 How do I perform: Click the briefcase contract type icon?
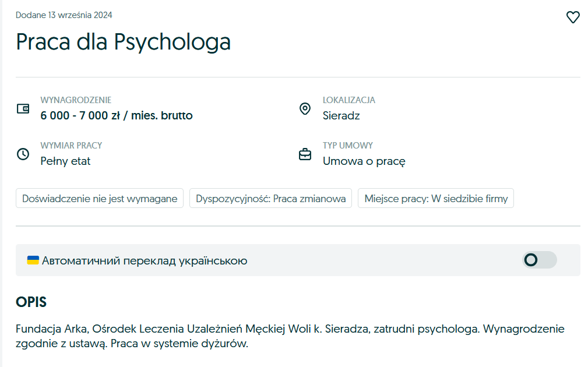pos(305,154)
